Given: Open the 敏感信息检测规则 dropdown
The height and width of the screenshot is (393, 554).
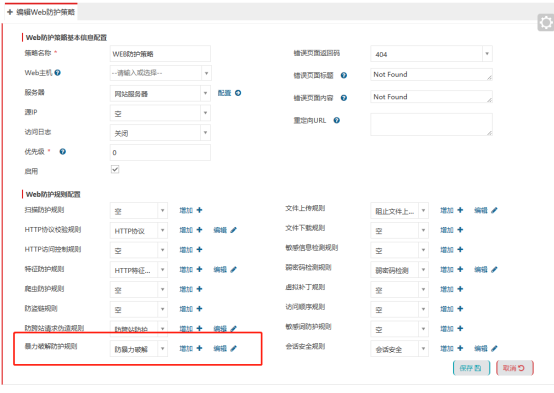Looking at the screenshot, I should click(x=400, y=251).
